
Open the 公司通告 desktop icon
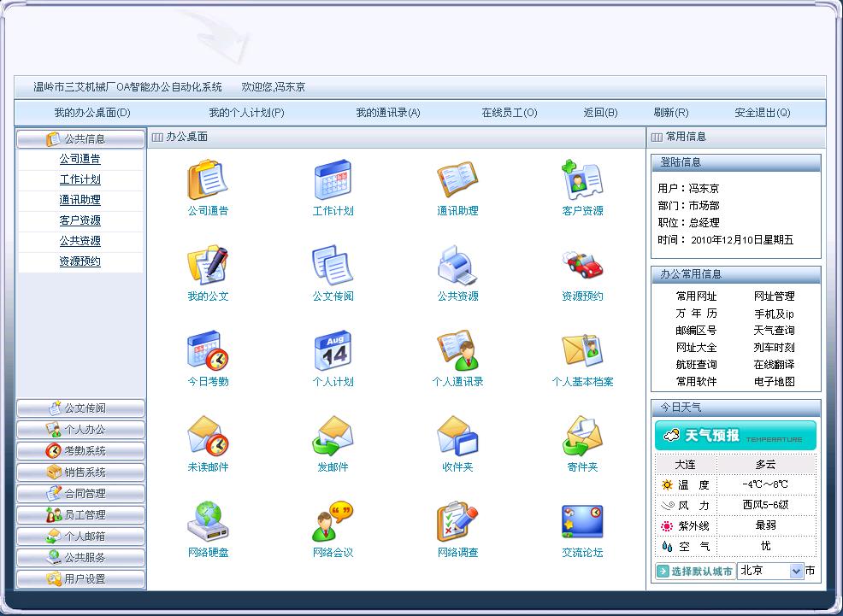click(208, 180)
